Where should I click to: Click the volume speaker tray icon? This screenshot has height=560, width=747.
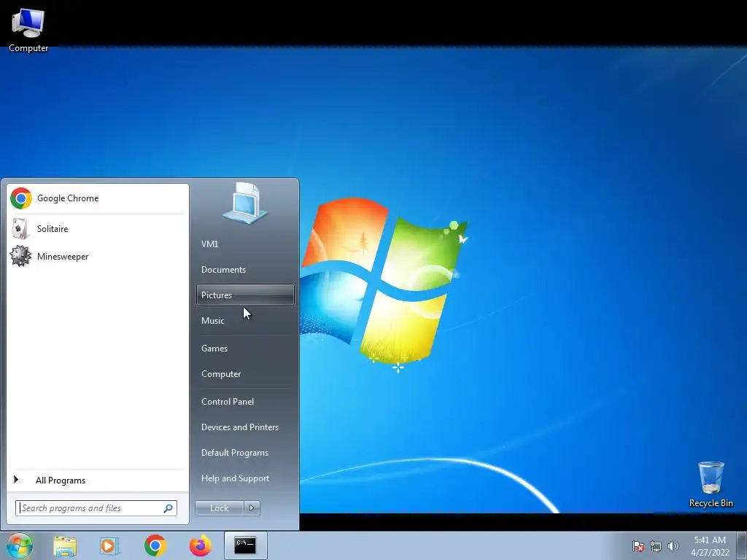coord(673,546)
